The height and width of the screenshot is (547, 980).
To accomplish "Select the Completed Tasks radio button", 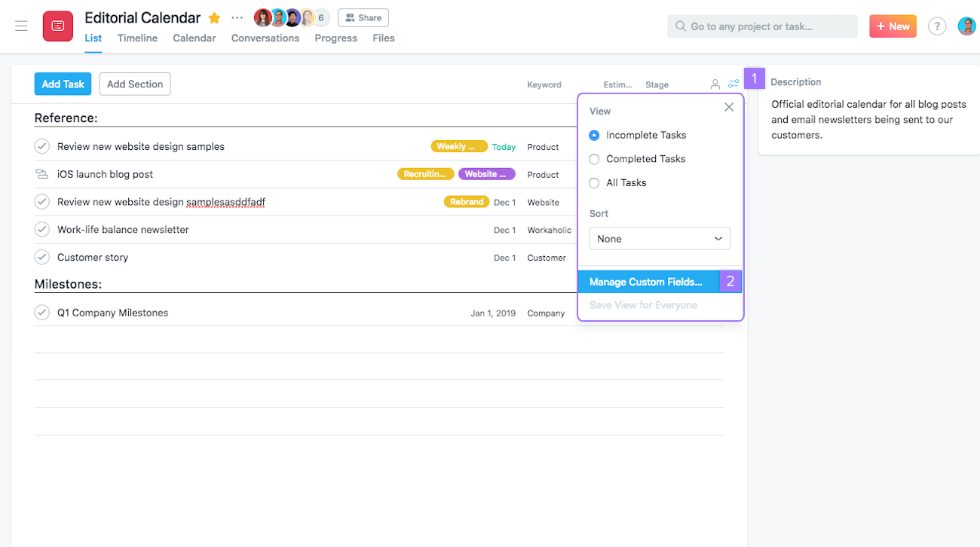I will pos(594,159).
